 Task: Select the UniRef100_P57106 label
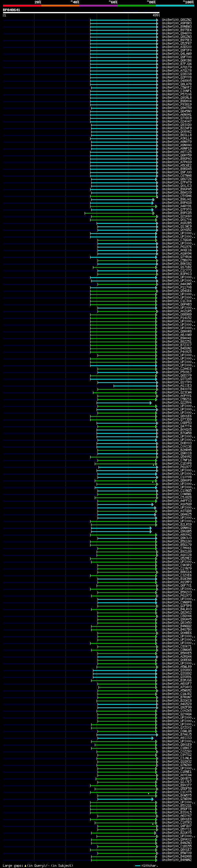click(177, 94)
